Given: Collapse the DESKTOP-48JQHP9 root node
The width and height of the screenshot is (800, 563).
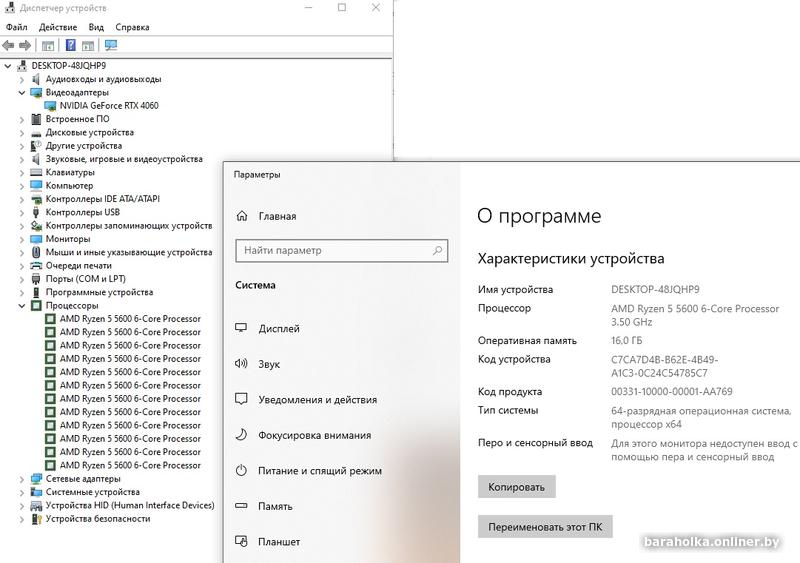Looking at the screenshot, I should pyautogui.click(x=8, y=66).
